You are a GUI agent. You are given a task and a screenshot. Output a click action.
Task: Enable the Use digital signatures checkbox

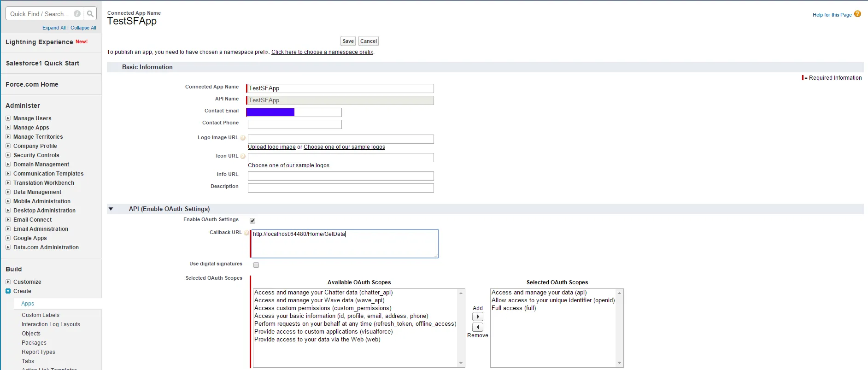[x=256, y=265]
